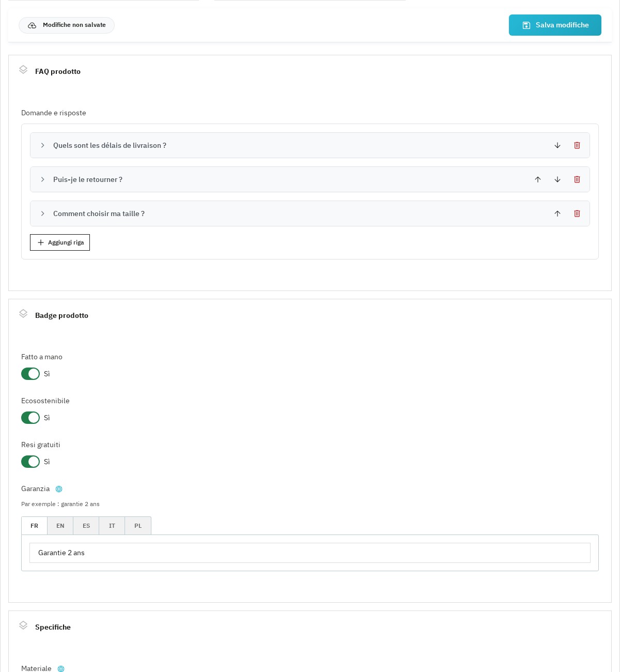Click the layers icon beside Badge prodotto
The width and height of the screenshot is (620, 672).
(23, 314)
